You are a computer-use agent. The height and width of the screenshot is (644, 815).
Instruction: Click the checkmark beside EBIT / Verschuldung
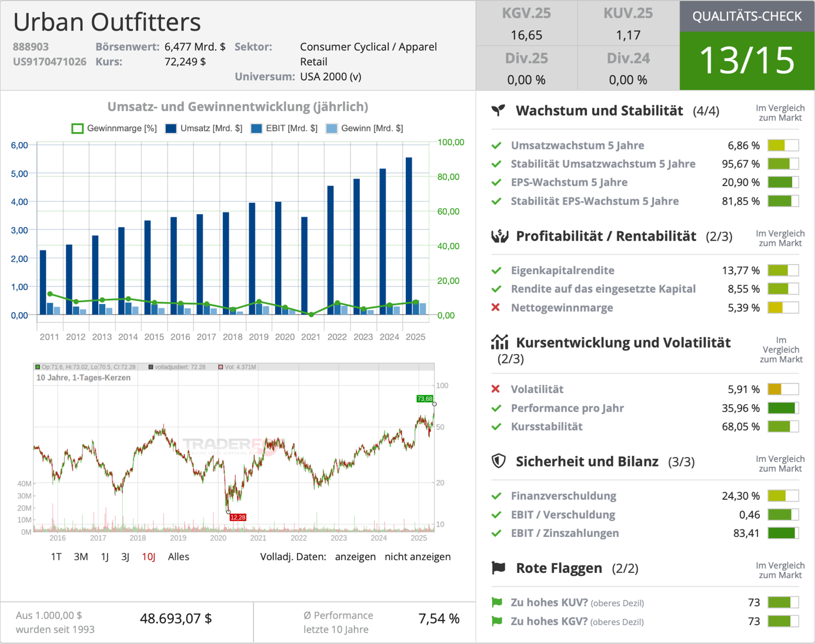coord(496,515)
